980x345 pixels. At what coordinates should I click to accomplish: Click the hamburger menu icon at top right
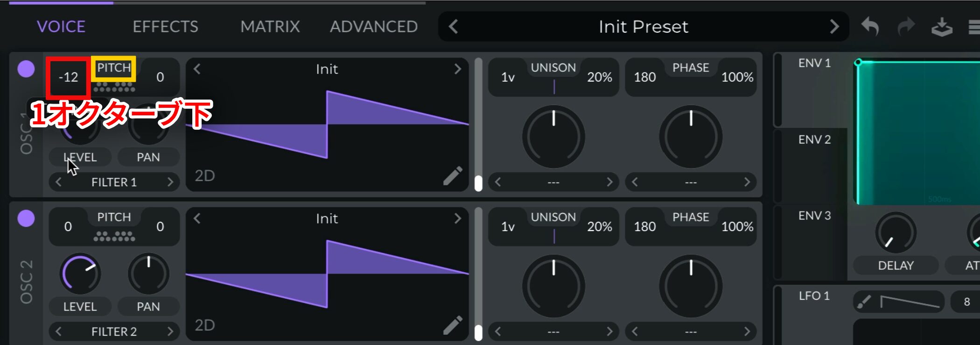[974, 27]
